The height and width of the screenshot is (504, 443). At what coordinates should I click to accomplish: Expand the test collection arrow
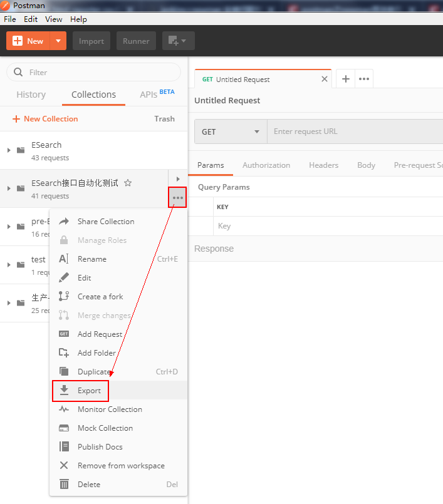9,265
